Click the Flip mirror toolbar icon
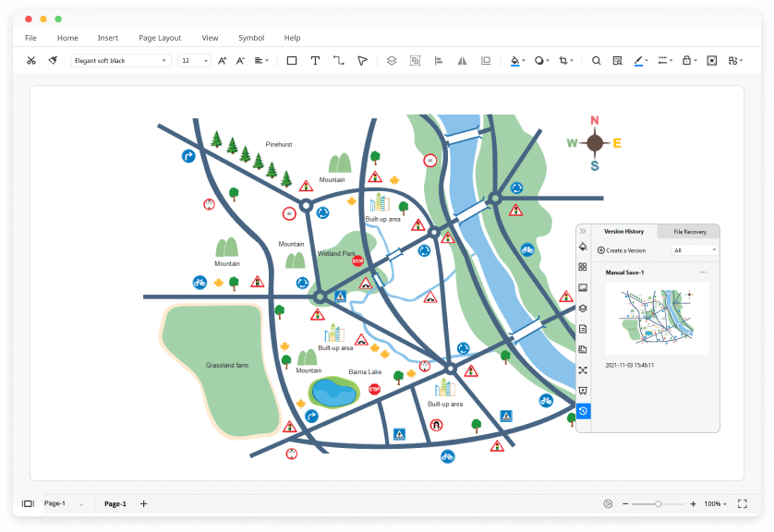774x532 pixels. click(x=462, y=60)
